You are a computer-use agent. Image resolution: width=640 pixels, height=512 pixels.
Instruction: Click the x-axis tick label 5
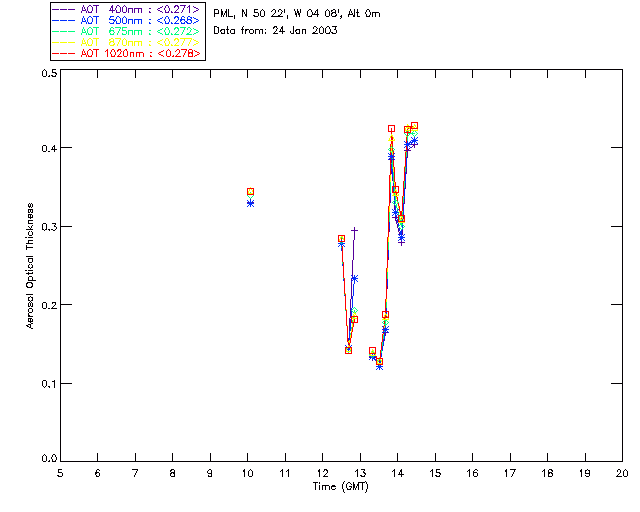coord(60,473)
